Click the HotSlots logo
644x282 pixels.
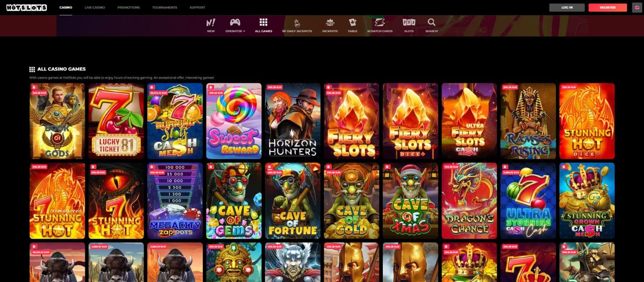27,7
